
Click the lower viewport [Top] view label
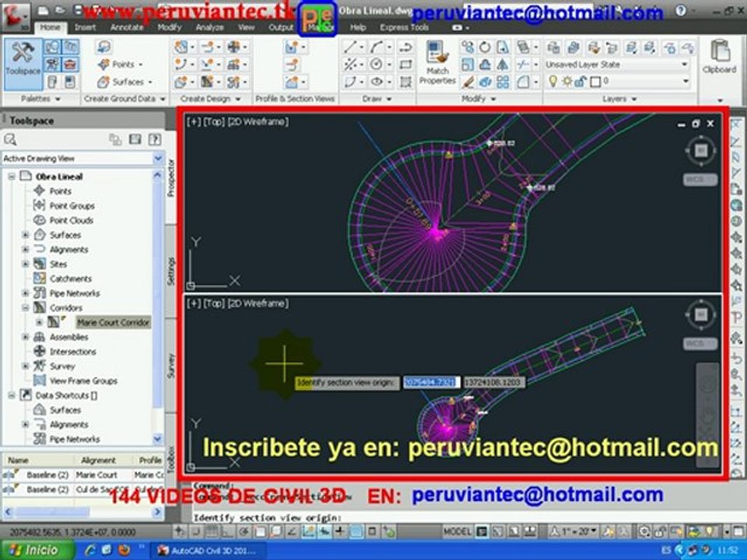pos(214,303)
